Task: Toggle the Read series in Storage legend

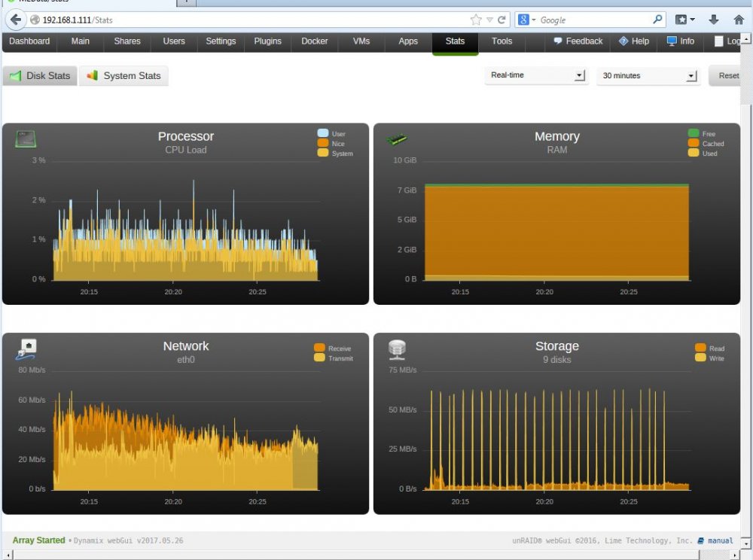Action: (710, 348)
